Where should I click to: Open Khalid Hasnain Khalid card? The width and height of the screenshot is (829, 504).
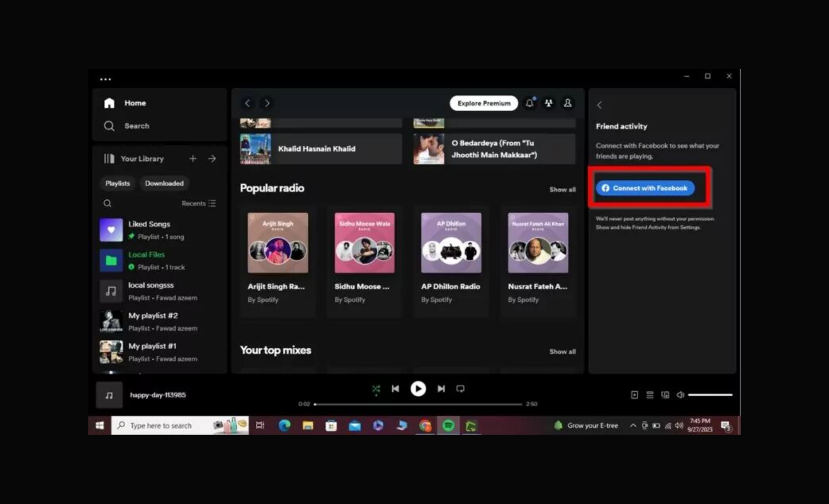point(321,148)
